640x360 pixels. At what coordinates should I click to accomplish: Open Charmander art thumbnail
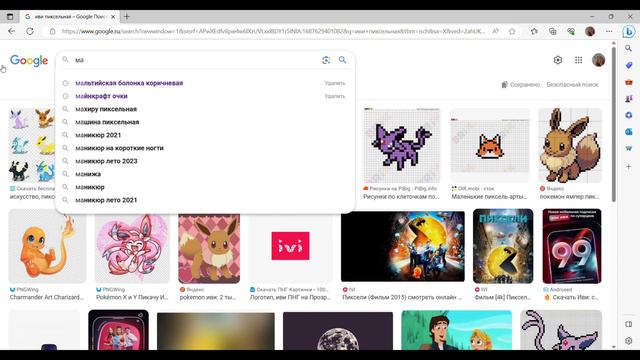(x=47, y=246)
